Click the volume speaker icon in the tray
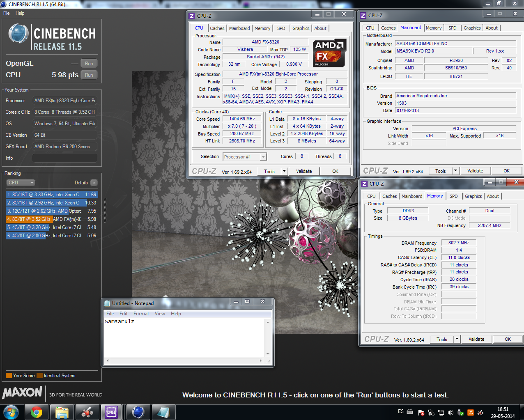 [451, 413]
